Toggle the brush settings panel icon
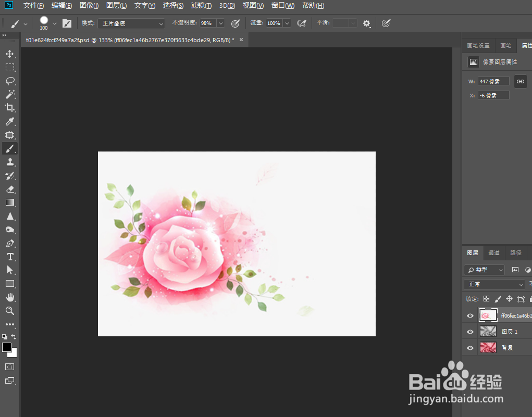The image size is (532, 417). (x=67, y=23)
